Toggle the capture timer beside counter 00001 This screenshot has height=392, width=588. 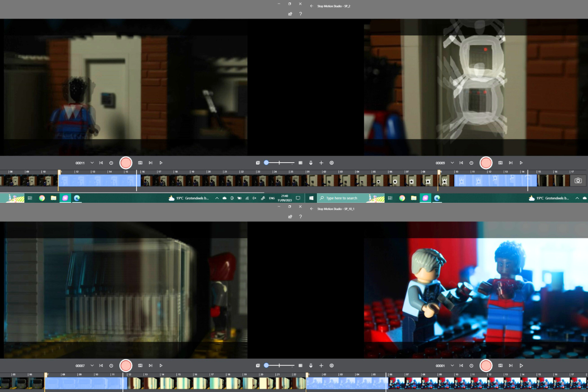point(471,366)
